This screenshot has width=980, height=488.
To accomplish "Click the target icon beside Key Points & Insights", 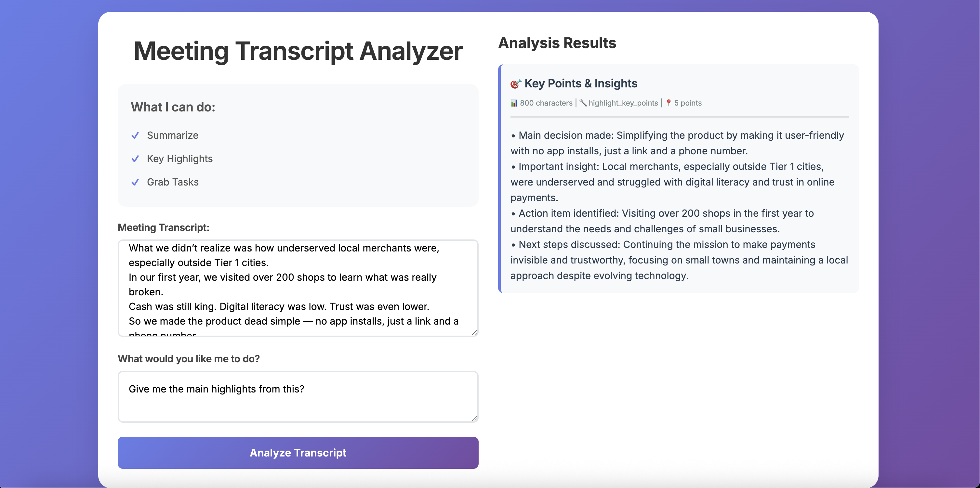I will point(515,84).
